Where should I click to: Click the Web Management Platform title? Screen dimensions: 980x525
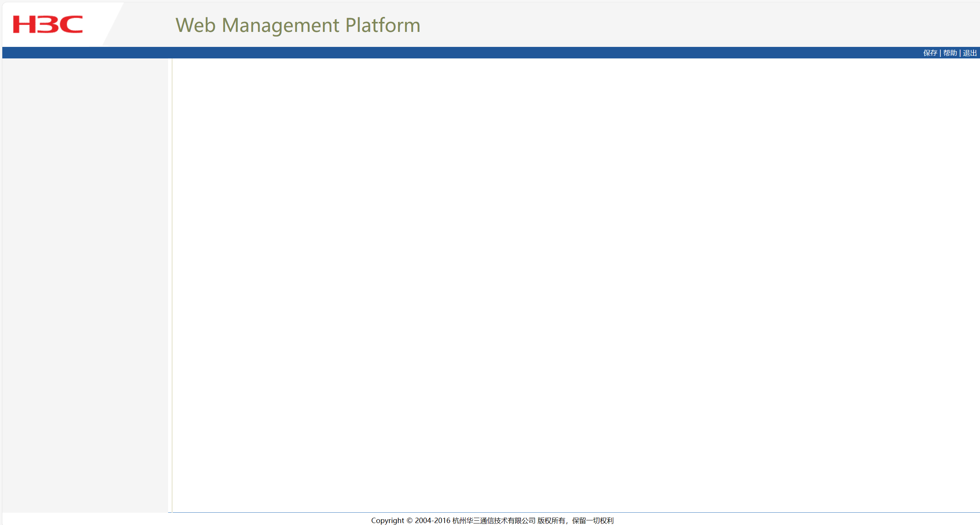298,25
